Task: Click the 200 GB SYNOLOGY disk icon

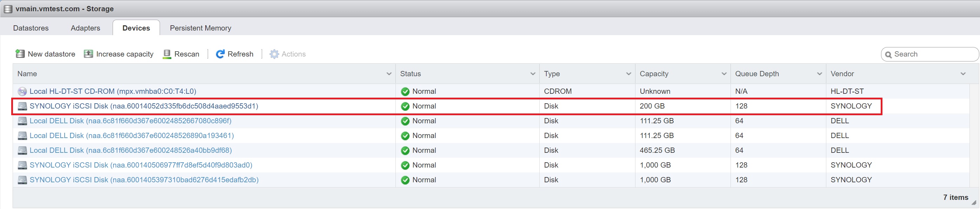Action: (22, 106)
